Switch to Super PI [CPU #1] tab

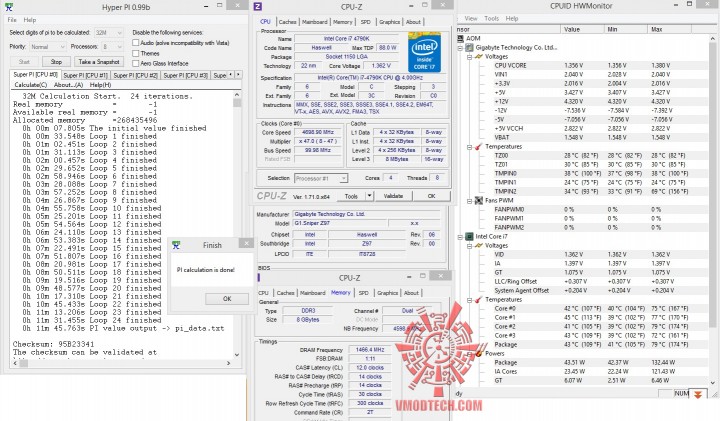point(85,75)
